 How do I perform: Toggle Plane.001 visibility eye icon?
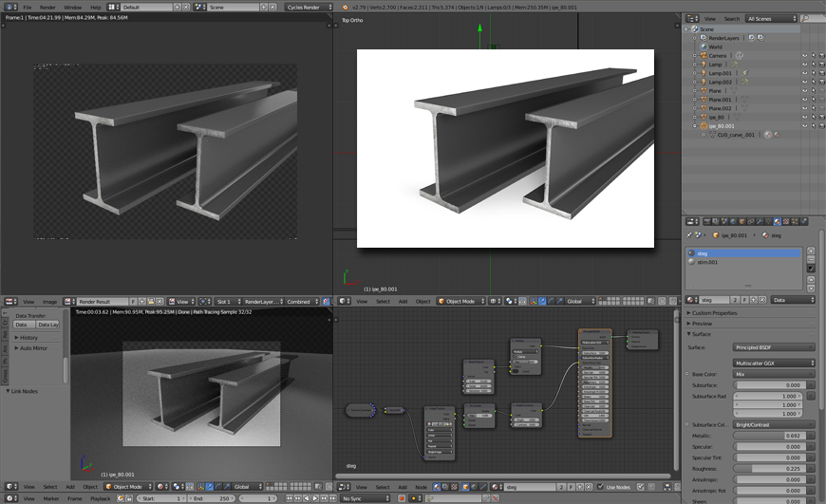pyautogui.click(x=804, y=100)
